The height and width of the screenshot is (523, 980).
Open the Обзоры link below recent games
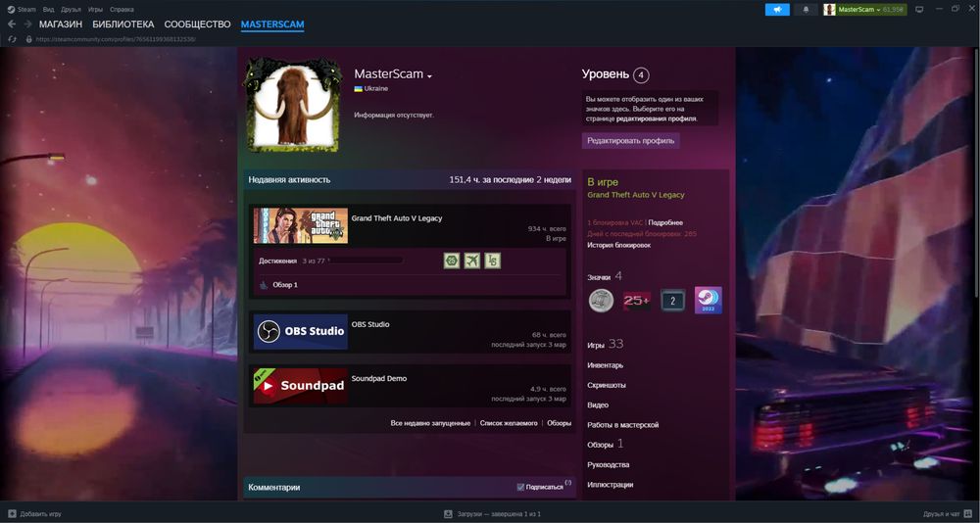559,423
